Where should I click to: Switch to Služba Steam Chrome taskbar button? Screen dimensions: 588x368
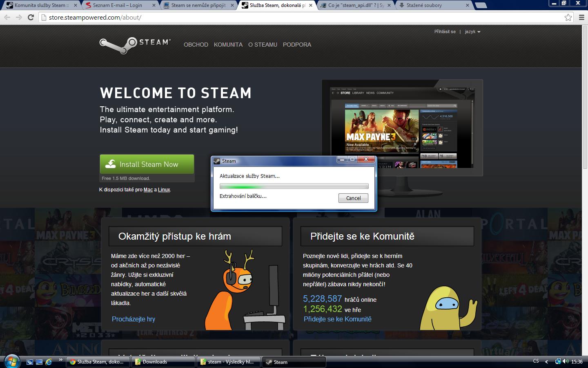click(97, 362)
